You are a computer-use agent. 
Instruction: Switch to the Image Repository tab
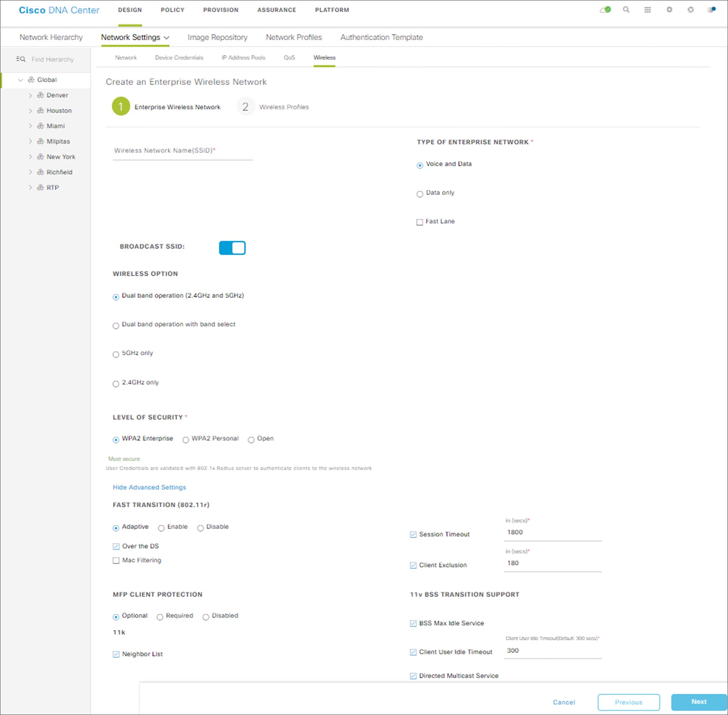[x=217, y=37]
